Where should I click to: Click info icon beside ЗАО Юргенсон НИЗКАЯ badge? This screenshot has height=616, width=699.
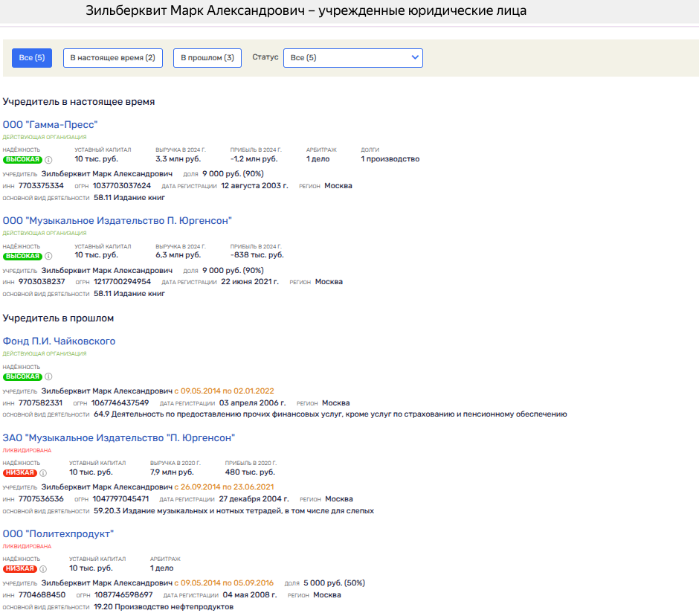click(x=42, y=472)
